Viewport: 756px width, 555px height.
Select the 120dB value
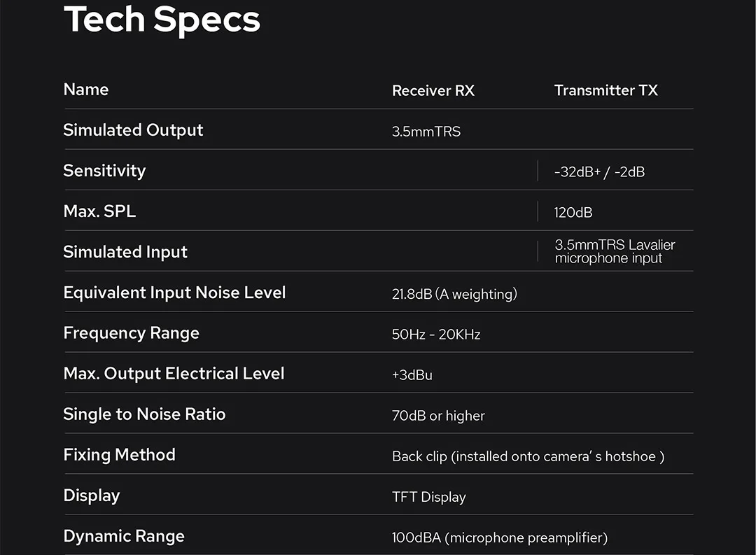pyautogui.click(x=573, y=213)
